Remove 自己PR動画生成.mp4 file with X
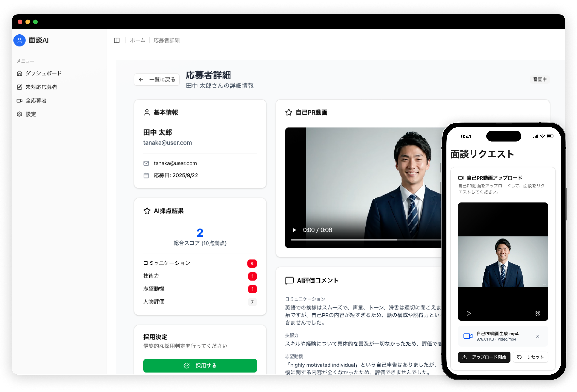This screenshot has width=577, height=392. [x=537, y=336]
